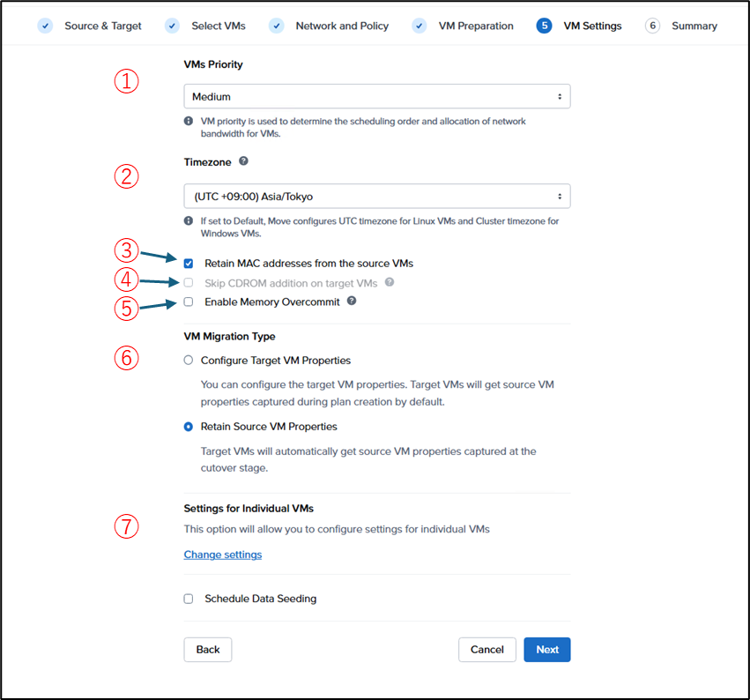Click the Source & Target checkmark icon
The height and width of the screenshot is (700, 750).
tap(45, 26)
